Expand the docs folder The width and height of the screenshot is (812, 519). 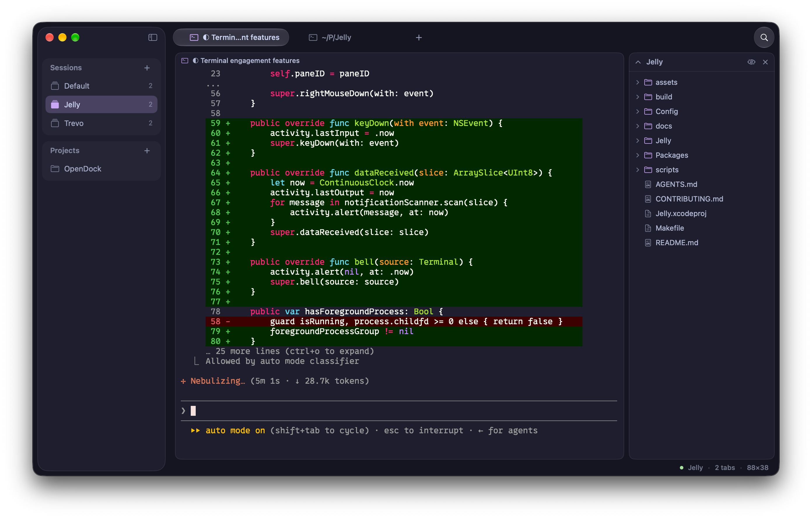pyautogui.click(x=638, y=126)
